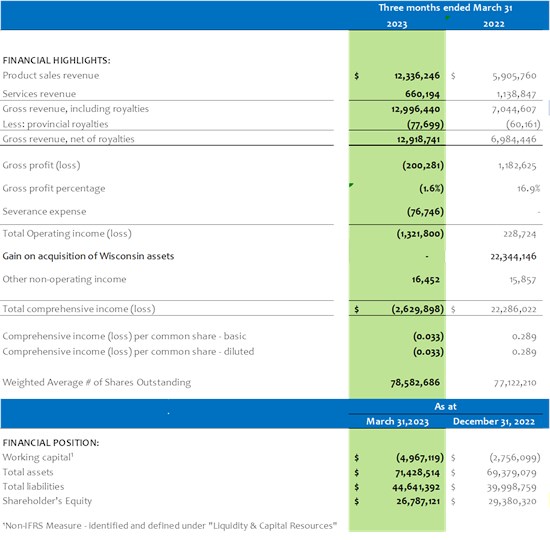Screen dimensions: 550x540
Task: Click the green error triangle beside (1.6%)
Action: click(351, 185)
